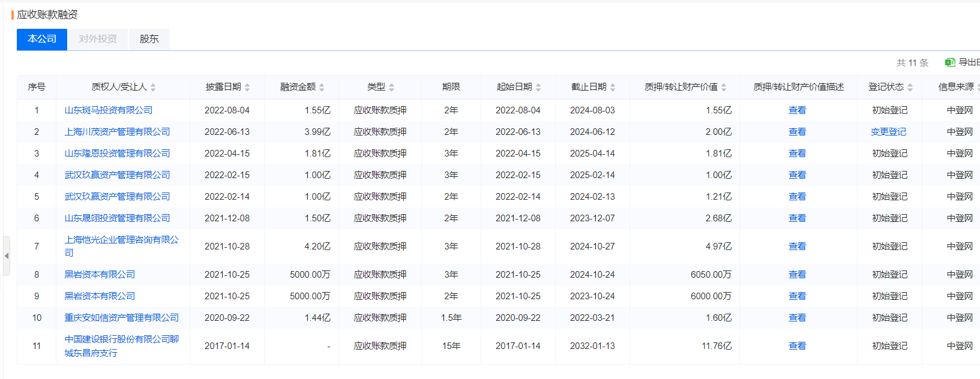The width and height of the screenshot is (980, 379).
Task: Select the 2020-09-22 disclosure date cell
Action: 227,318
